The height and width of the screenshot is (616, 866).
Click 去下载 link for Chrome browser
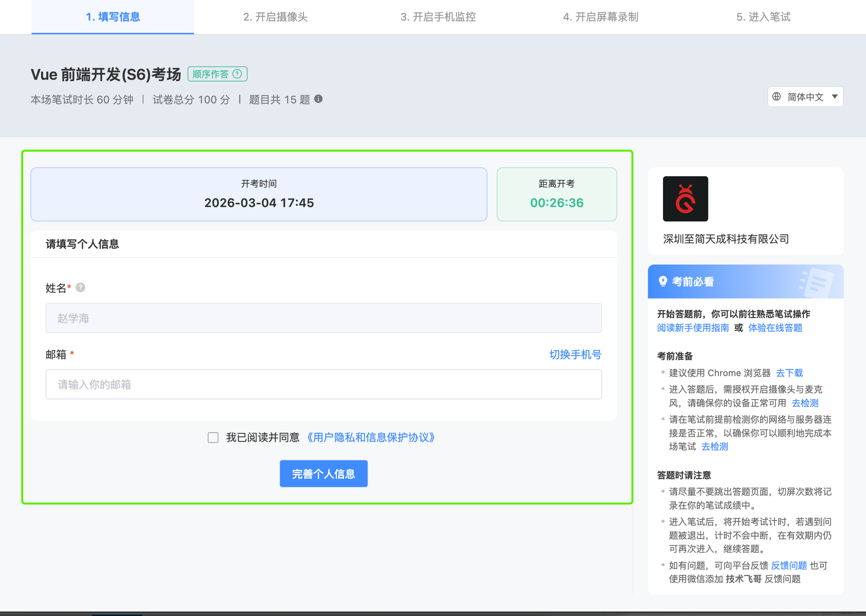click(x=789, y=373)
